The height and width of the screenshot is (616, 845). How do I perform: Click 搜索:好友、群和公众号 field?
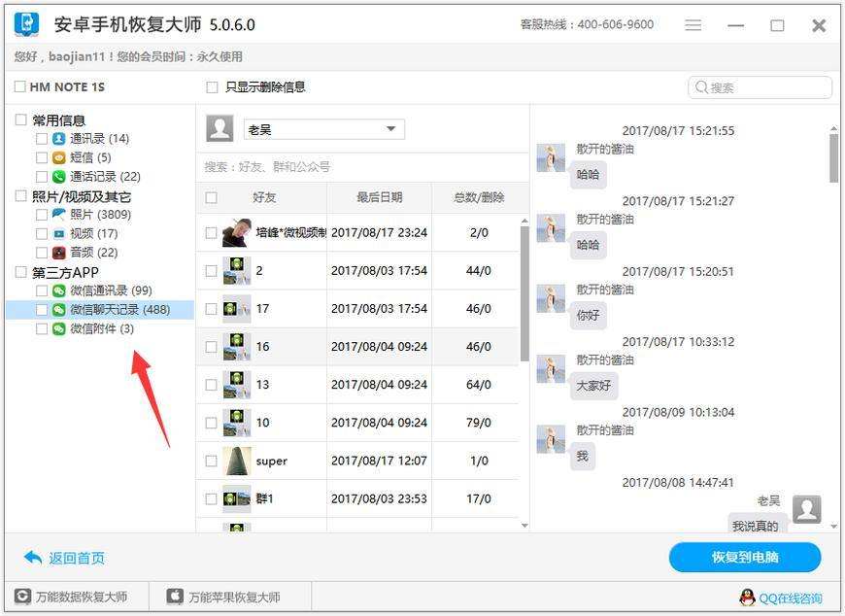point(362,167)
